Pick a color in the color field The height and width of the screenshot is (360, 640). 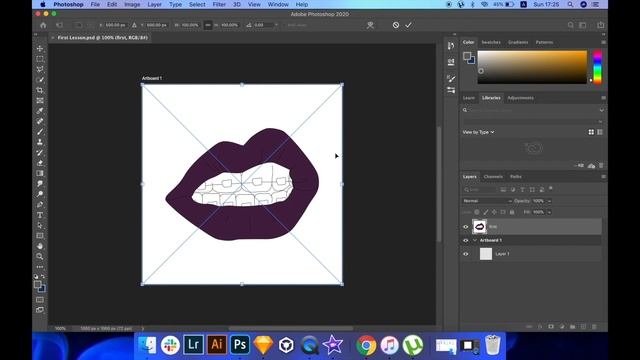pyautogui.click(x=532, y=67)
